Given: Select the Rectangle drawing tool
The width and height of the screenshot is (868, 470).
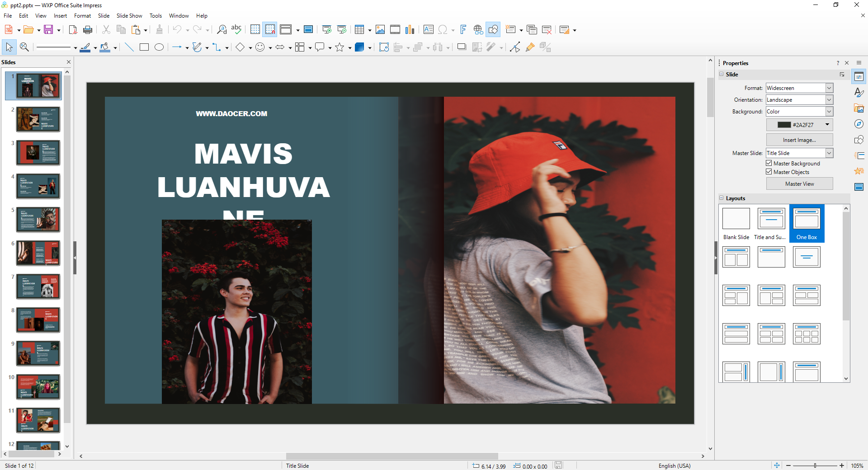Looking at the screenshot, I should click(144, 47).
